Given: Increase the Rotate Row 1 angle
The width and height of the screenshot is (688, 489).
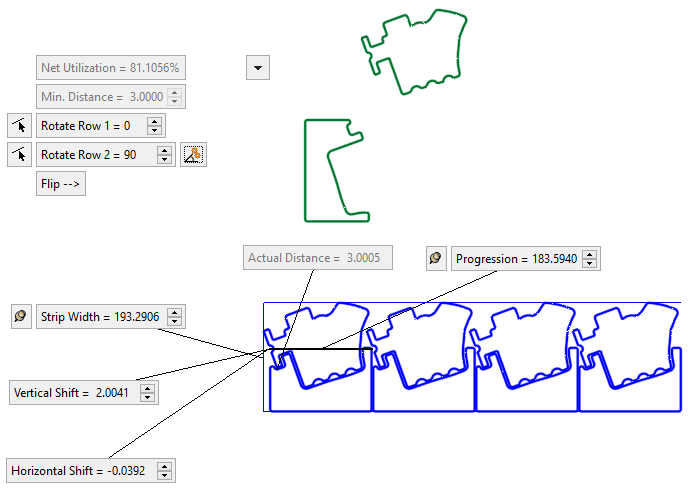Looking at the screenshot, I should pos(154,122).
